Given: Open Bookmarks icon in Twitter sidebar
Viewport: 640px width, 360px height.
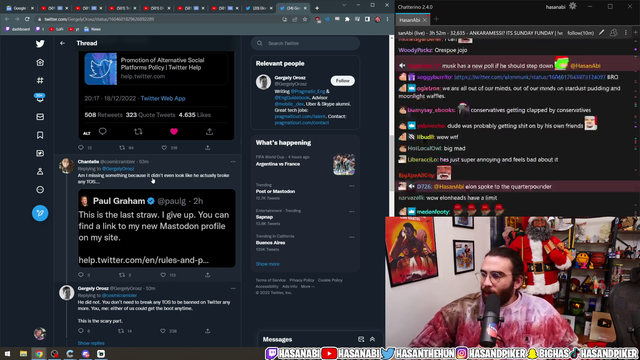Looking at the screenshot, I should (40, 135).
